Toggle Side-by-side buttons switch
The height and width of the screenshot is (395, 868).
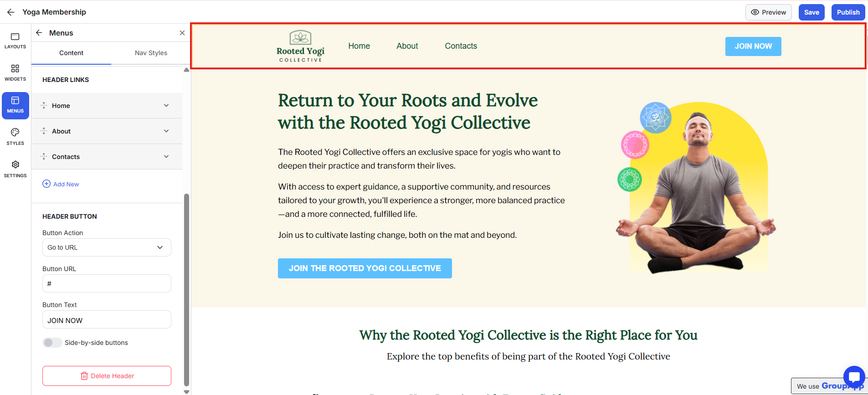tap(52, 343)
